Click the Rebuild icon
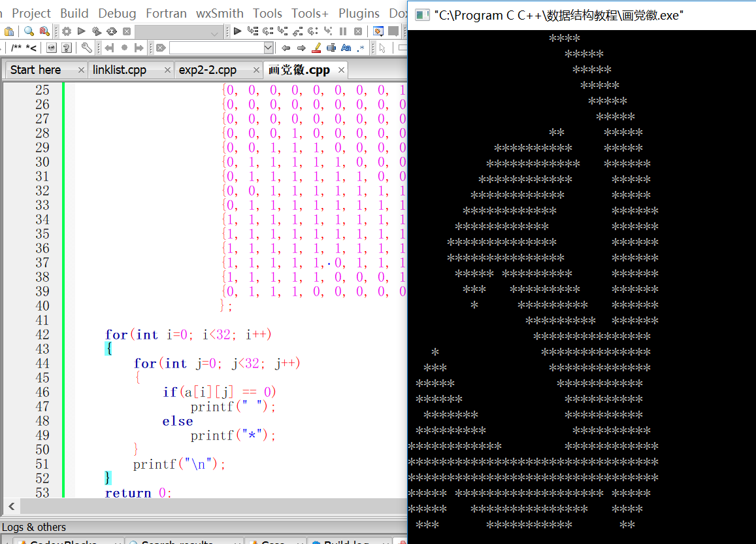 point(112,31)
